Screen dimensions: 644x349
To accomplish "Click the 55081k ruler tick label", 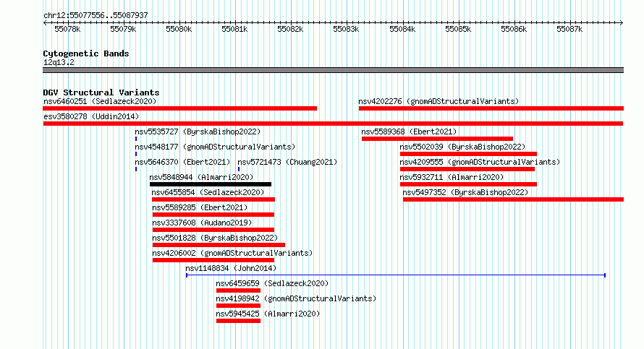I will pos(234,29).
